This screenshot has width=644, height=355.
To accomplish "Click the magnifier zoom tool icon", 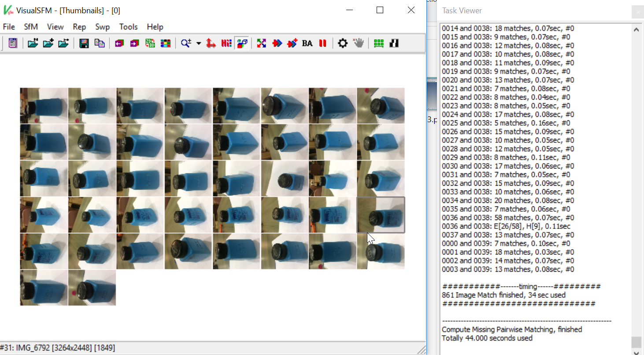I will coord(186,43).
